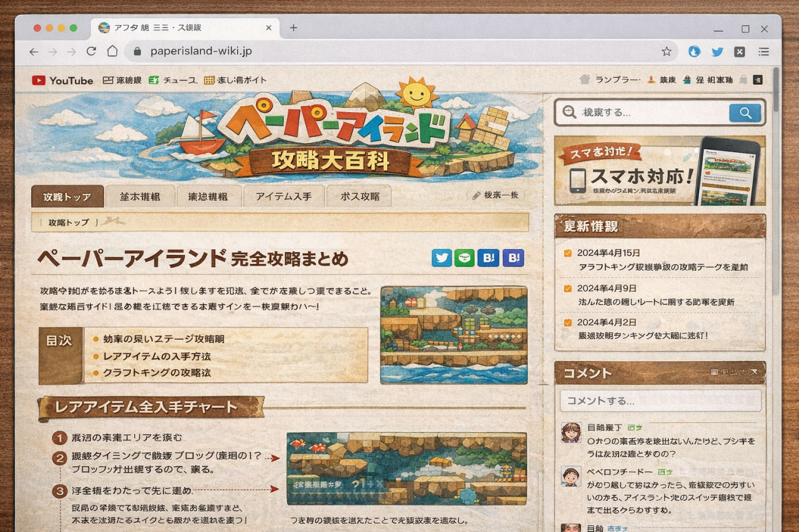
Task: Click the blue search magnifier button
Action: (x=745, y=113)
